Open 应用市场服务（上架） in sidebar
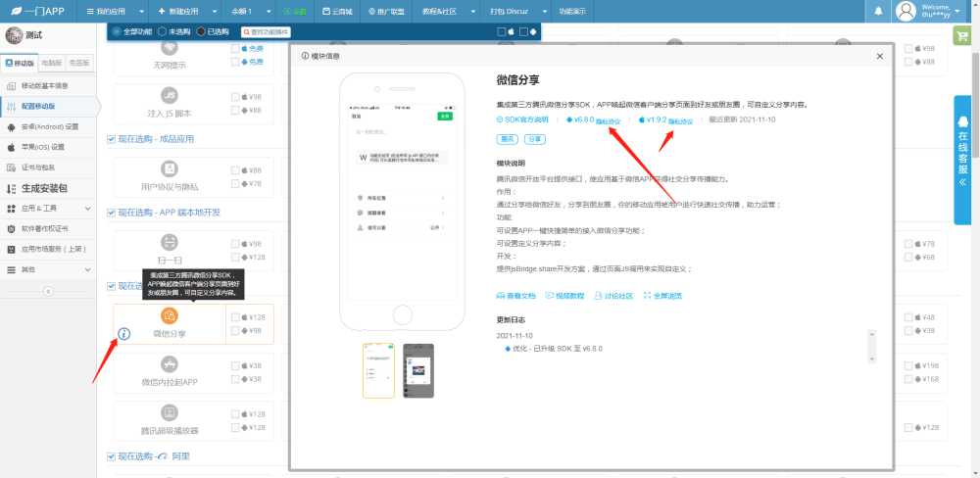Image resolution: width=980 pixels, height=478 pixels. click(x=53, y=250)
